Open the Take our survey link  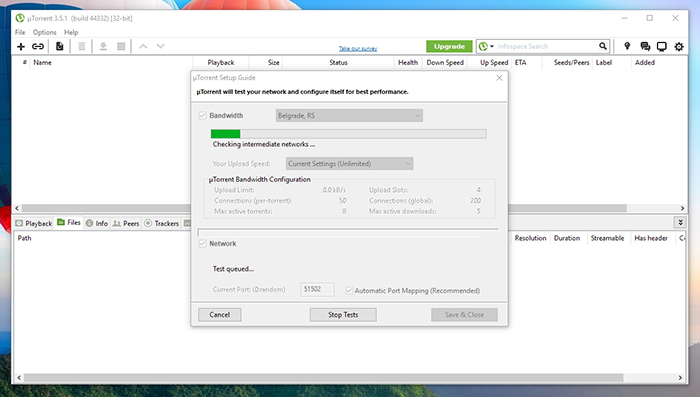[x=358, y=48]
